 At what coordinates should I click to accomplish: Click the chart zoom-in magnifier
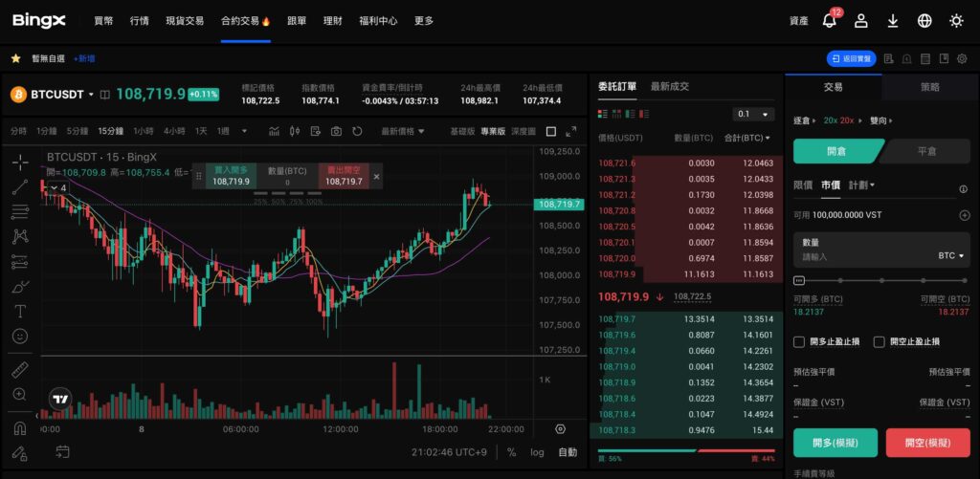point(20,394)
